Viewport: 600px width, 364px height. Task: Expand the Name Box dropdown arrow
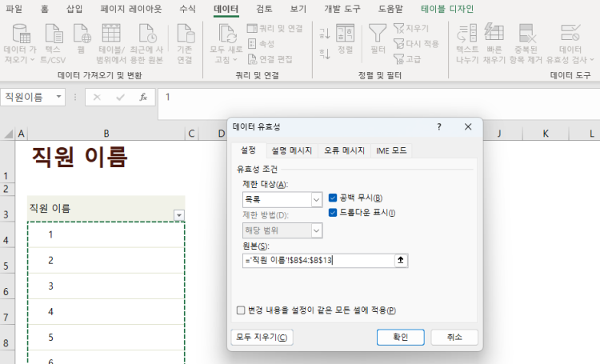[x=59, y=97]
